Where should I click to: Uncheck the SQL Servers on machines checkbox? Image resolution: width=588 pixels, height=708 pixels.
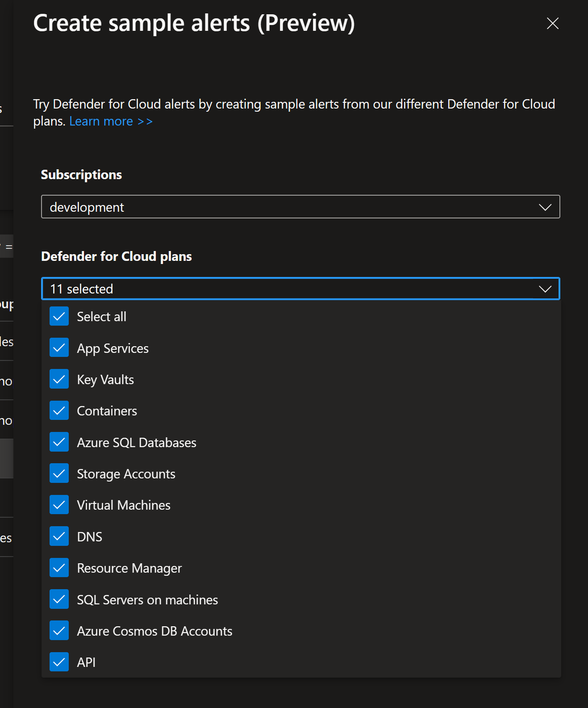(x=59, y=599)
